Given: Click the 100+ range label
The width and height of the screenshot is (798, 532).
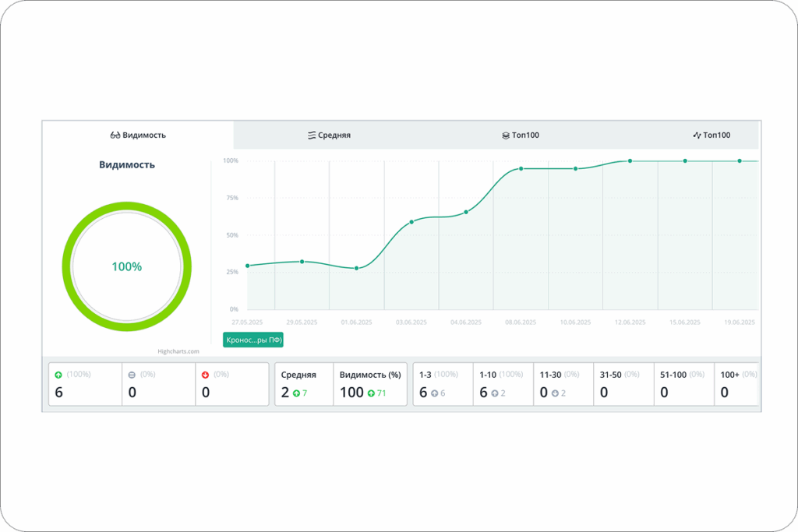Looking at the screenshot, I should [729, 375].
